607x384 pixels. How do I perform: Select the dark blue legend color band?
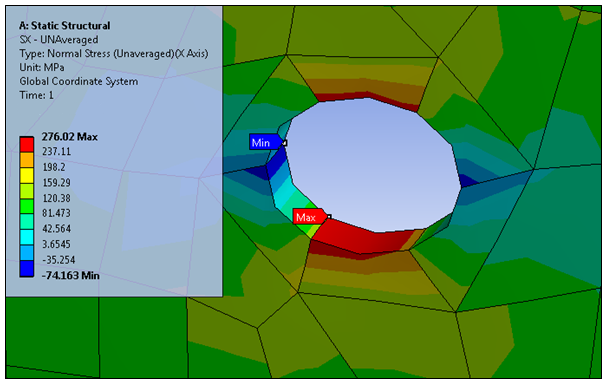tap(27, 269)
